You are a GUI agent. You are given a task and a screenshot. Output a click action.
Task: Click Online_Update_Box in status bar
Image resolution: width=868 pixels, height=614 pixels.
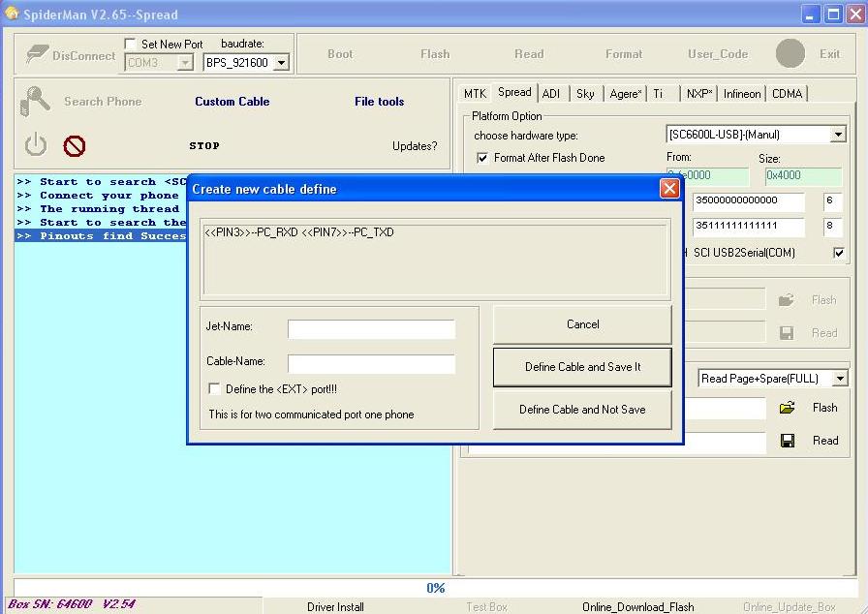click(790, 607)
